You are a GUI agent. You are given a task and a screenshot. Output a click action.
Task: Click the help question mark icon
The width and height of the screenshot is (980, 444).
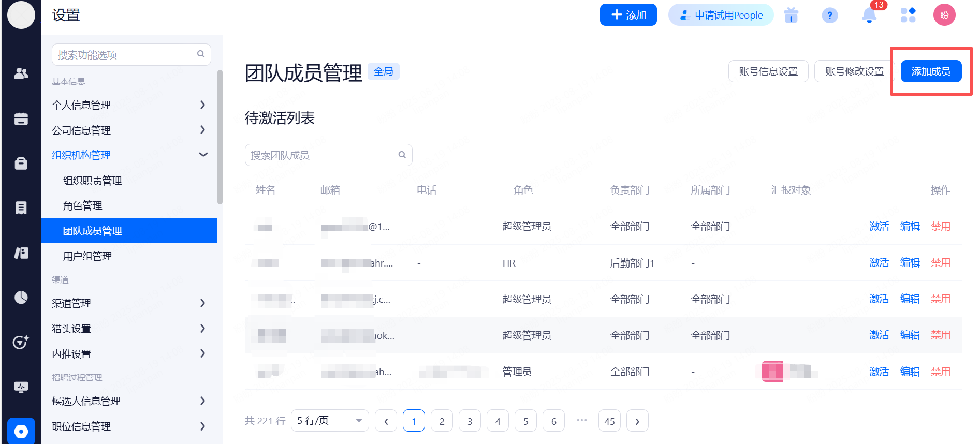pyautogui.click(x=829, y=16)
